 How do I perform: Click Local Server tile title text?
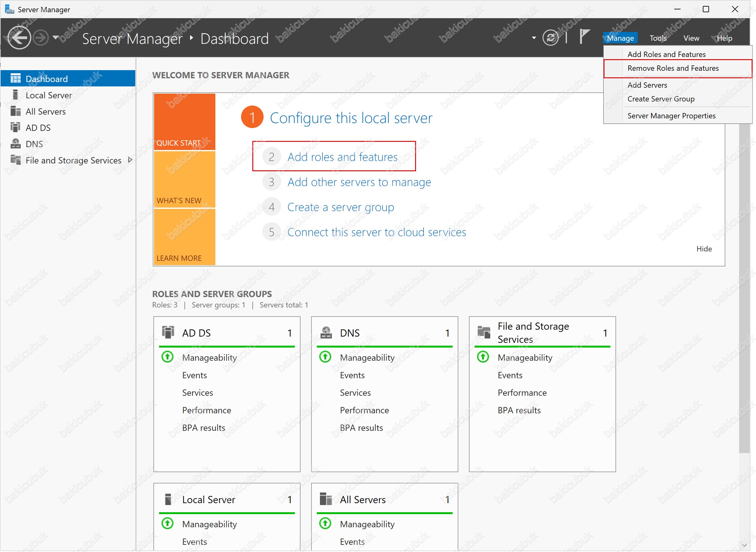[208, 499]
